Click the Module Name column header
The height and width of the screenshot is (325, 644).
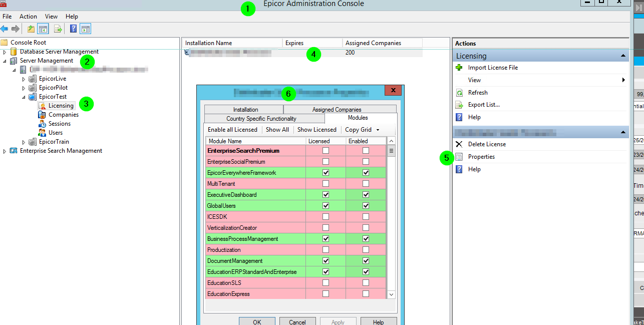(255, 141)
